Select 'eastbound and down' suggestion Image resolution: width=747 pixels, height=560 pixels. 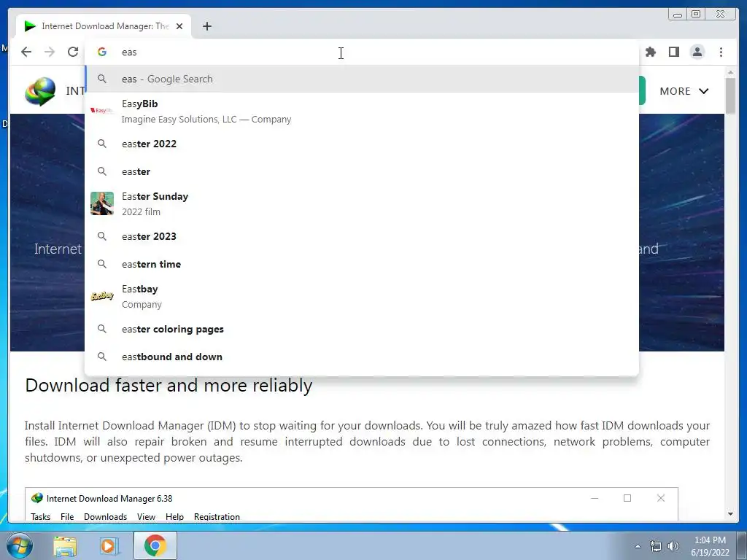pos(362,357)
